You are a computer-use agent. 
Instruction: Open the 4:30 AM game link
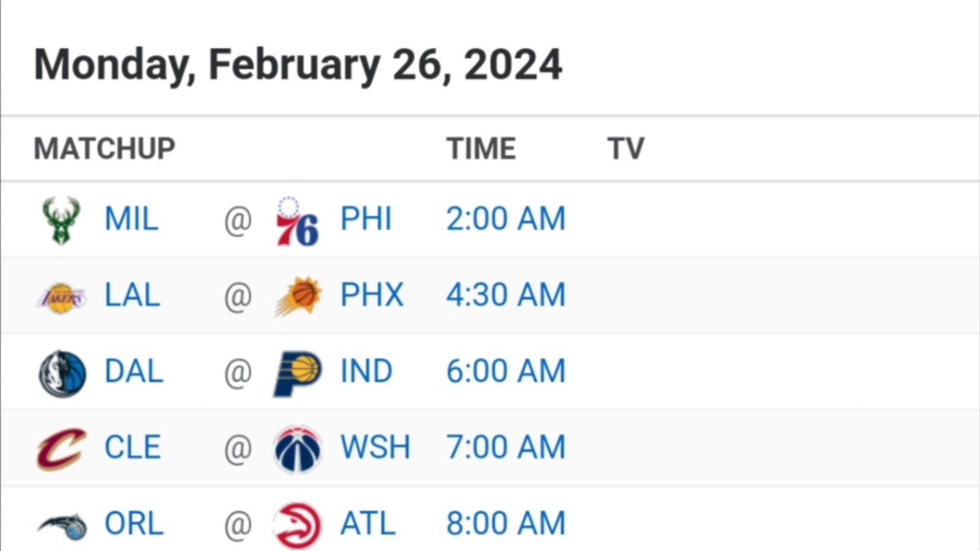(506, 295)
